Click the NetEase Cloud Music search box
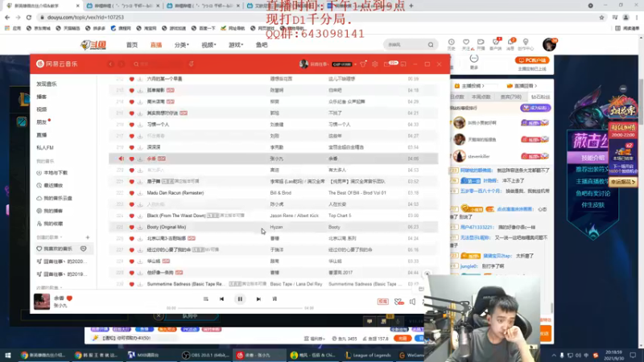Viewport: 644px width, 362px height. [158, 64]
